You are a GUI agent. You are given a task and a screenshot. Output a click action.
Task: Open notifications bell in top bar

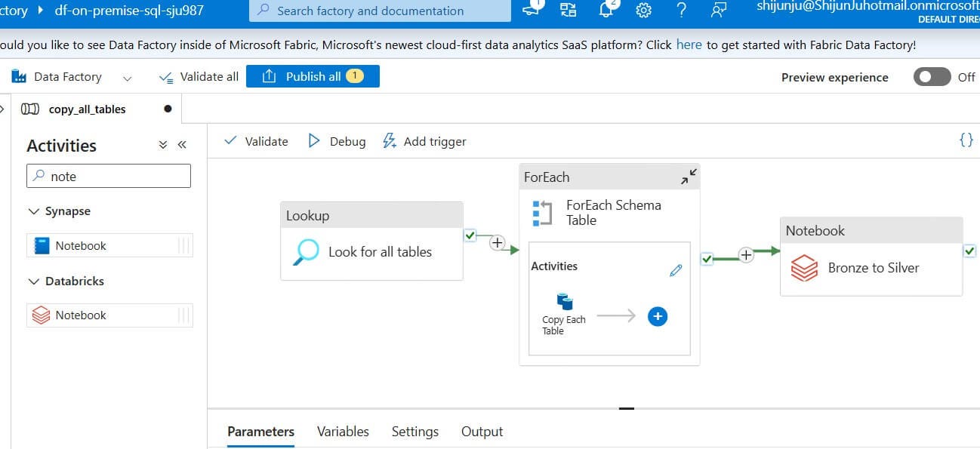tap(606, 9)
